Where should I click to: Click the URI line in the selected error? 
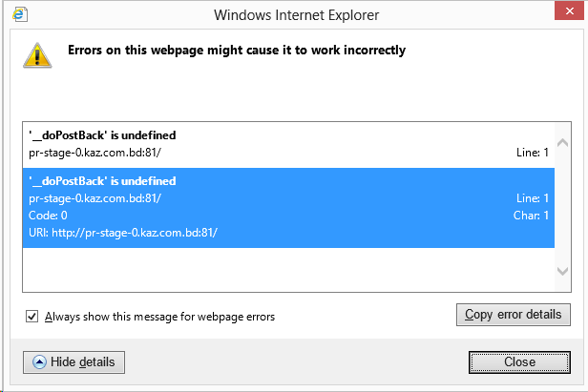pos(124,233)
